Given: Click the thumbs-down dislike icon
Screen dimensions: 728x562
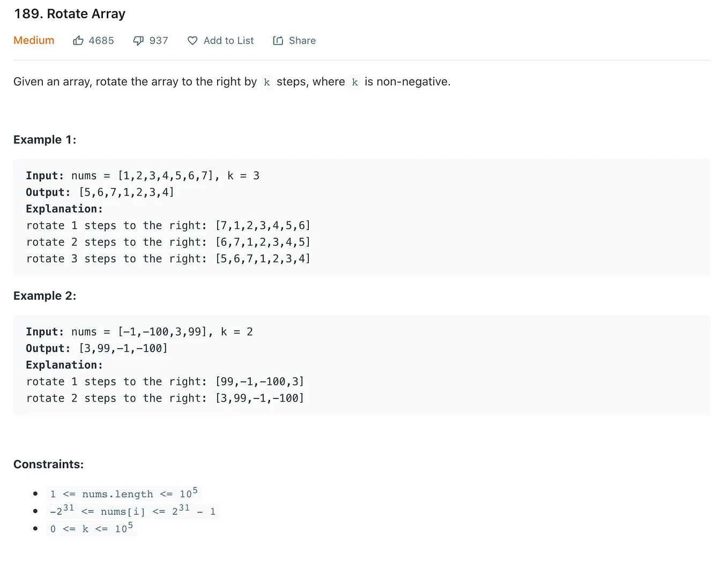Looking at the screenshot, I should click(138, 41).
